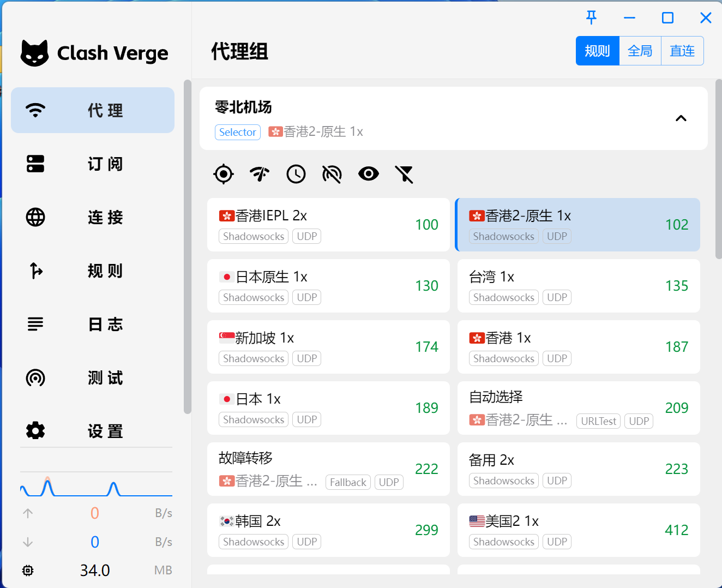Collapse the 零北机场 proxy group

(x=681, y=118)
